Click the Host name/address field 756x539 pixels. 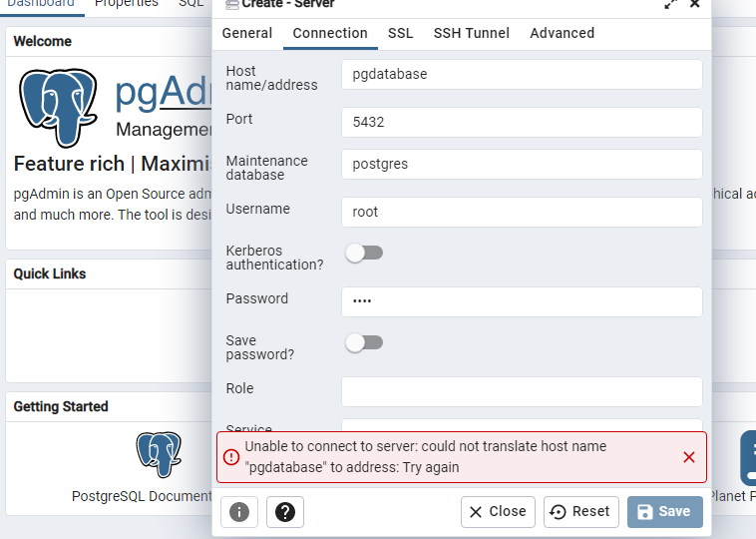click(522, 74)
